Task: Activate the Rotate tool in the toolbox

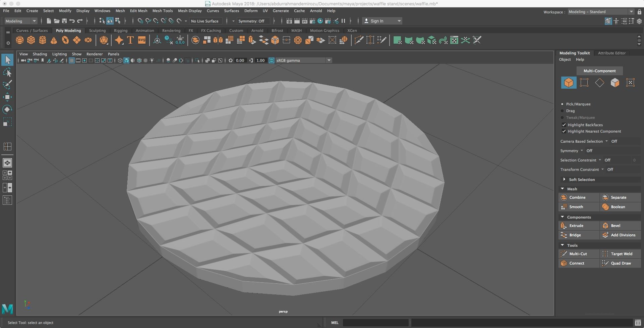Action: tap(7, 109)
